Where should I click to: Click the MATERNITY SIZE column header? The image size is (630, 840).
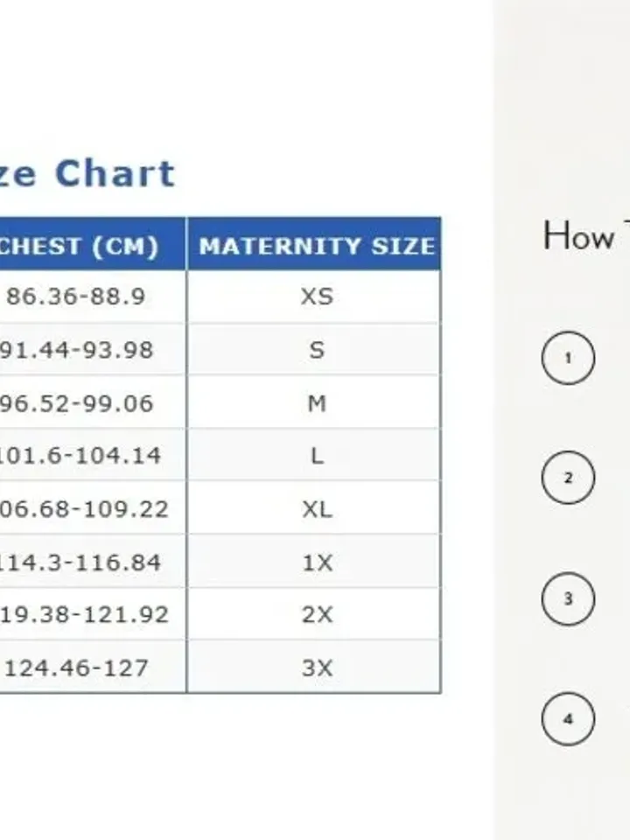314,244
